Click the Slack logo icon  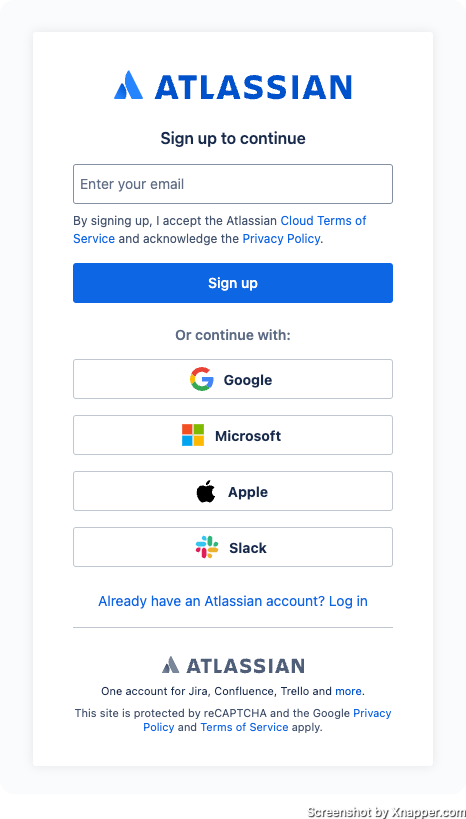[x=207, y=547]
